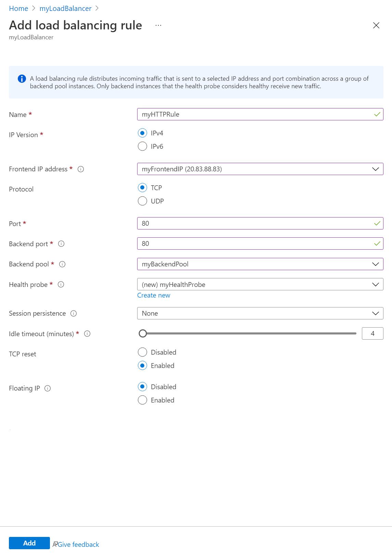
Task: Click the Add button
Action: 29,543
